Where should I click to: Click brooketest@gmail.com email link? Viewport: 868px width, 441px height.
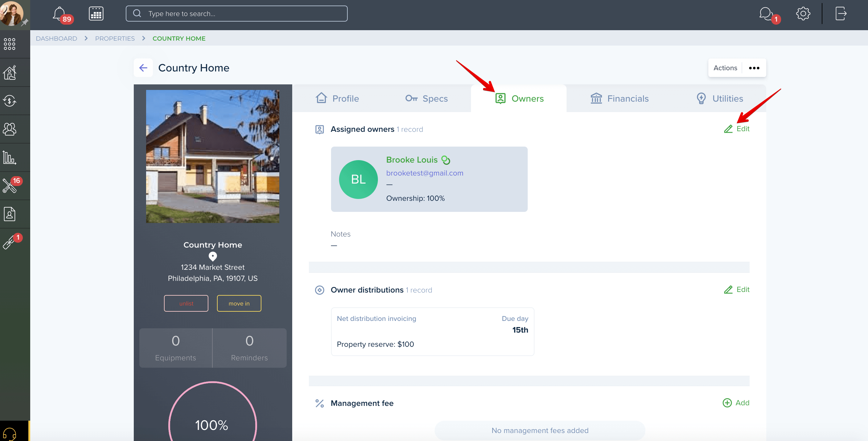(424, 173)
